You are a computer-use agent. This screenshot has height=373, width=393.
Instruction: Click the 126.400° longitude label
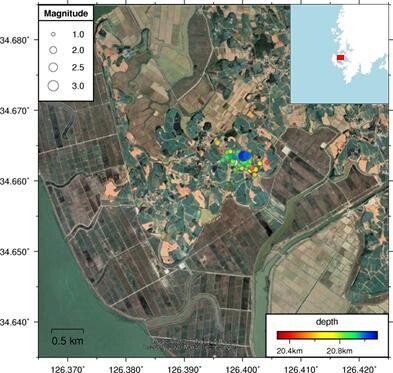point(243,369)
